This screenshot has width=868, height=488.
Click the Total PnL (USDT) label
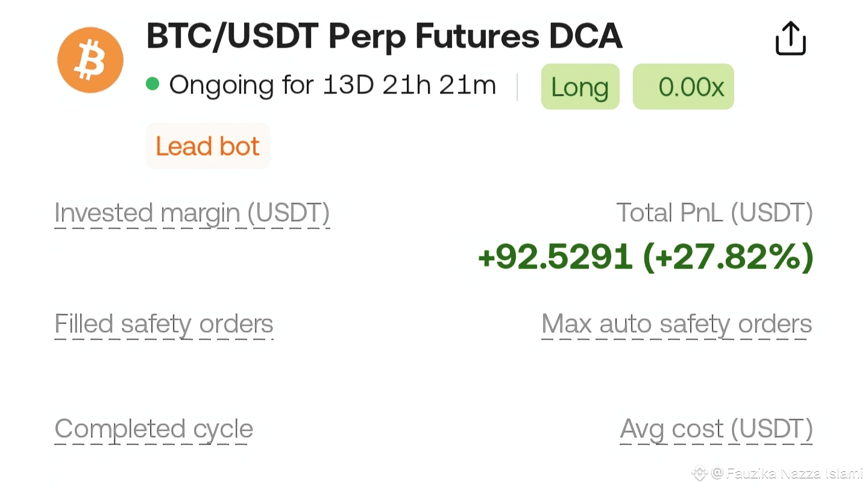point(714,213)
